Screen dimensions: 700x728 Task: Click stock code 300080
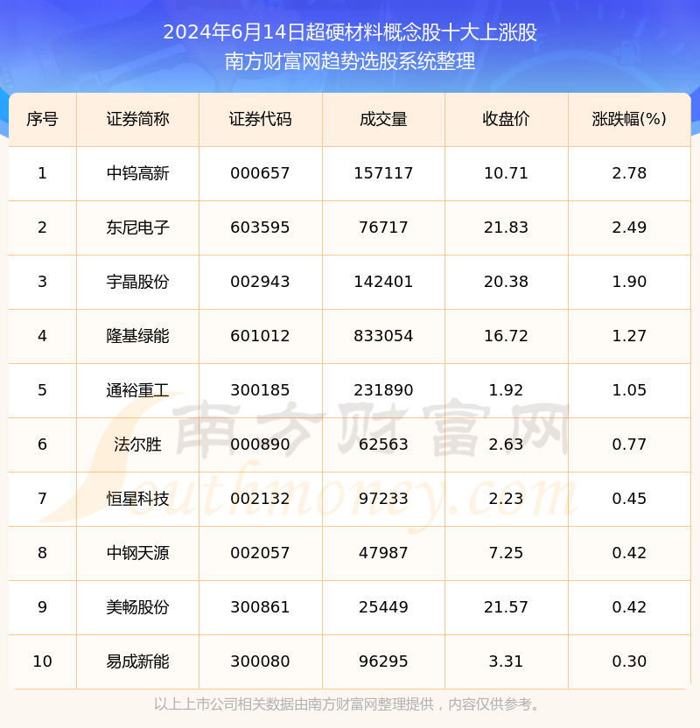[x=260, y=661]
